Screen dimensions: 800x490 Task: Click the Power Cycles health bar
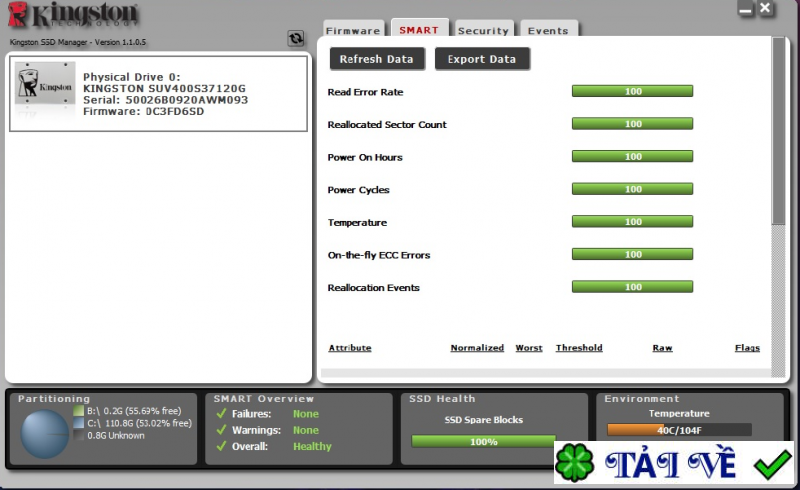click(633, 189)
